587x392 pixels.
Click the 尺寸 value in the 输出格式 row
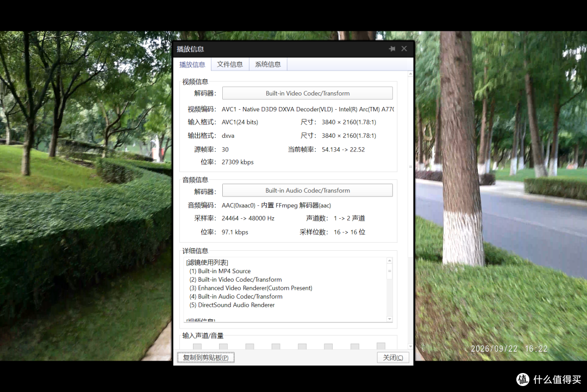(x=349, y=136)
